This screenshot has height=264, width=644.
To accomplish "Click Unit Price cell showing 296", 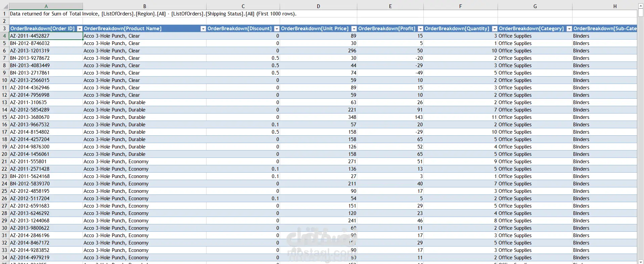I will (318, 51).
